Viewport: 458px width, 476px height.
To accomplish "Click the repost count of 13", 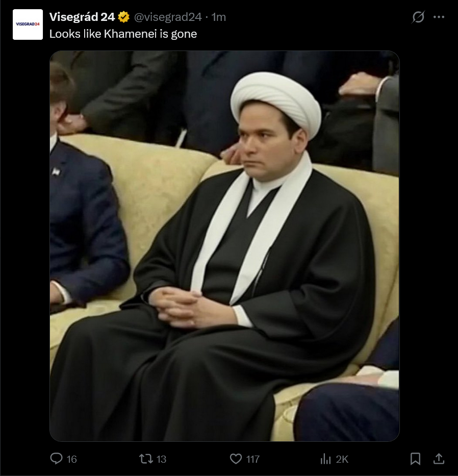I will [x=161, y=459].
